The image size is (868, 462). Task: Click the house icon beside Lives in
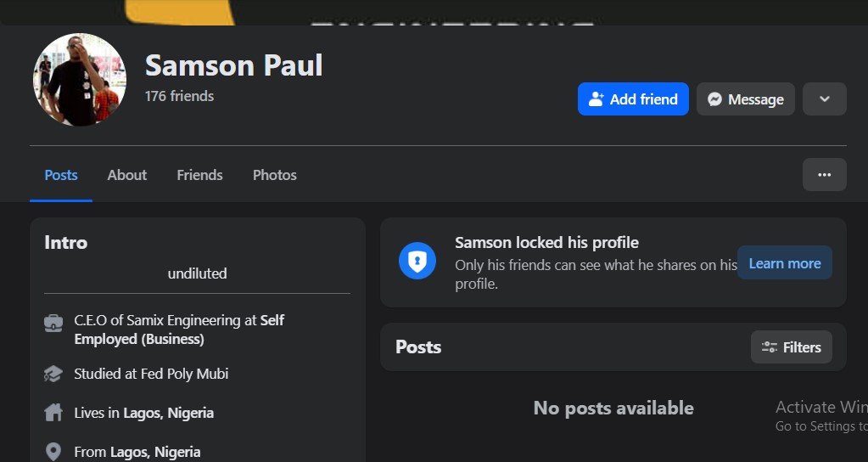53,413
